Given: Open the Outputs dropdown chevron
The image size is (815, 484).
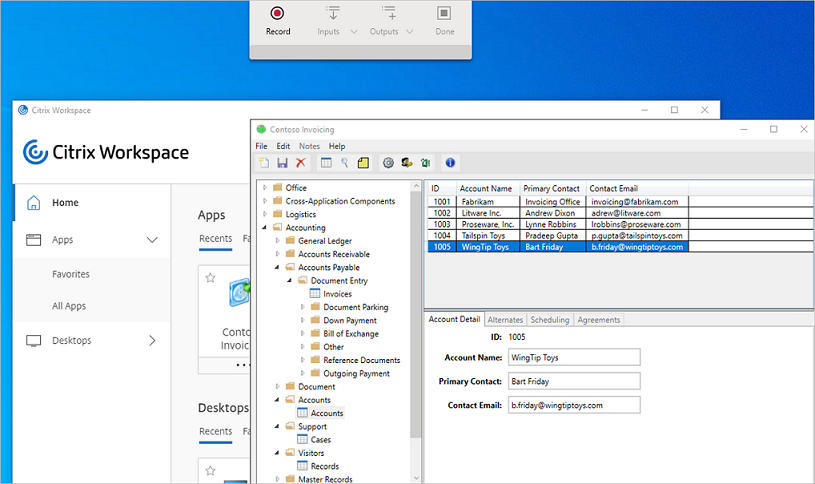Looking at the screenshot, I should click(410, 32).
